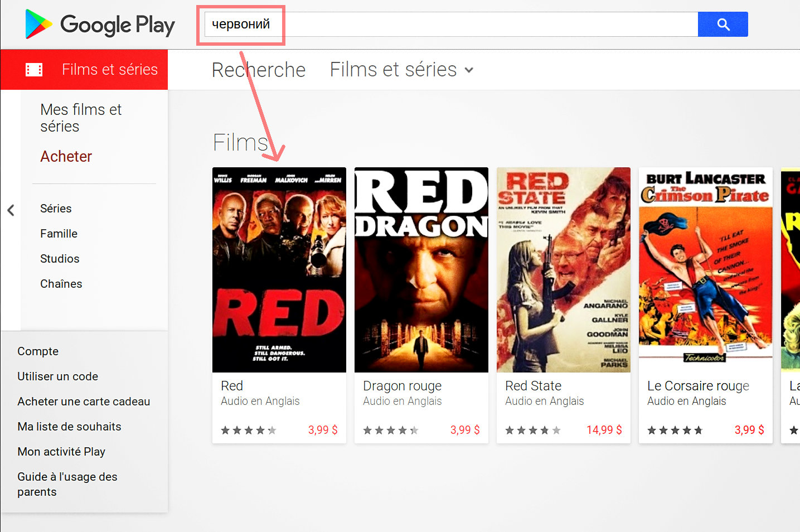Select the red Films et séries tab

(x=84, y=70)
